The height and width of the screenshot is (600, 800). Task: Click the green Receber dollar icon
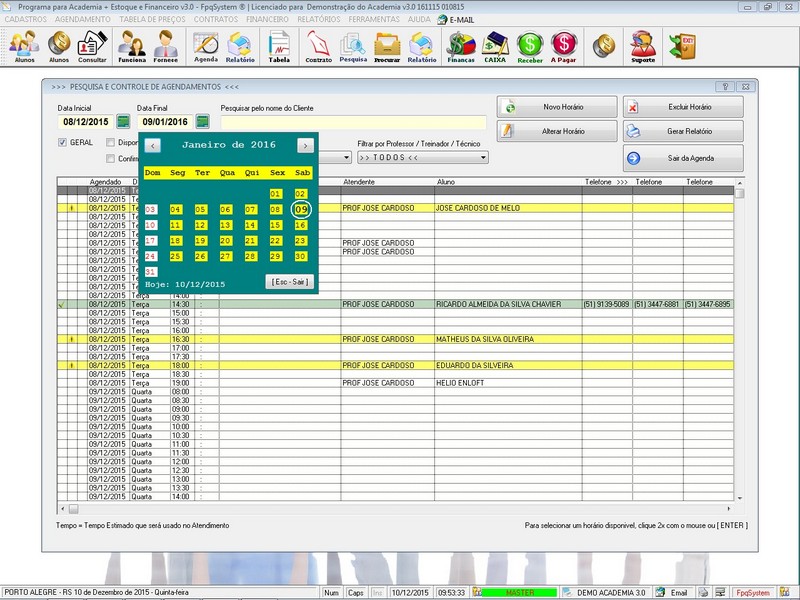coord(530,46)
